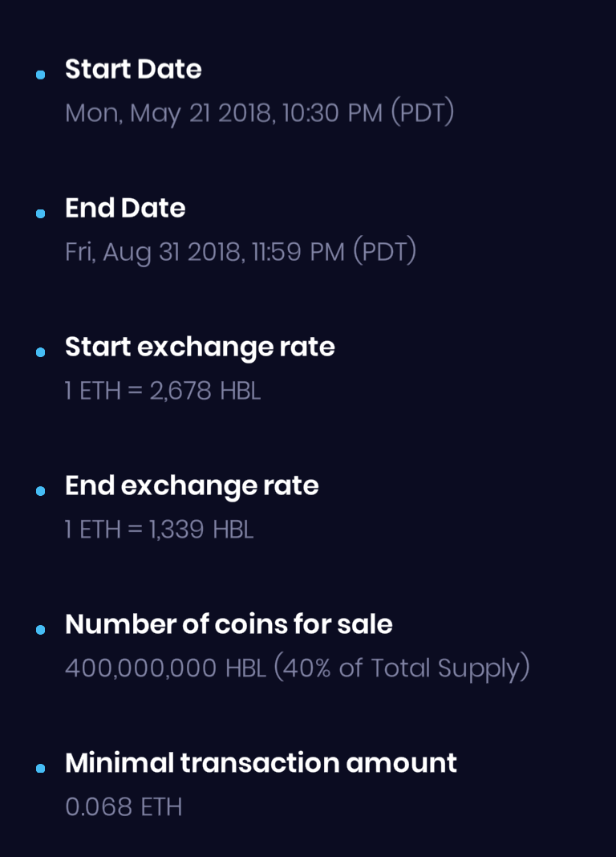Viewport: 616px width, 857px height.
Task: Tap the Number of coins for sale heading
Action: click(x=229, y=624)
